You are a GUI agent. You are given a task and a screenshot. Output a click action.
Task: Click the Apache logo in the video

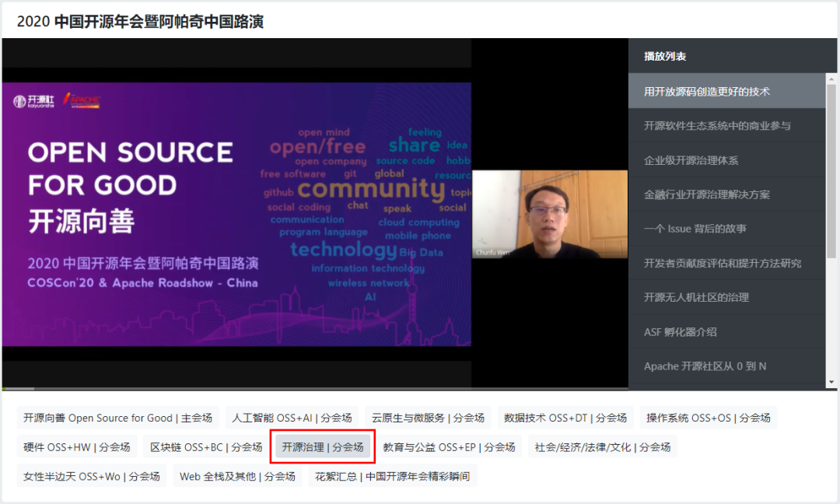click(82, 100)
